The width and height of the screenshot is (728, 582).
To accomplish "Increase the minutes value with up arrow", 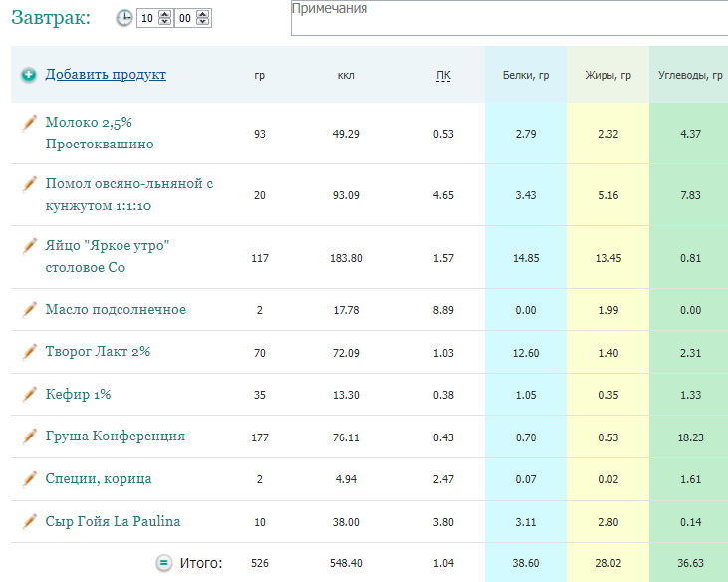I will pyautogui.click(x=203, y=14).
